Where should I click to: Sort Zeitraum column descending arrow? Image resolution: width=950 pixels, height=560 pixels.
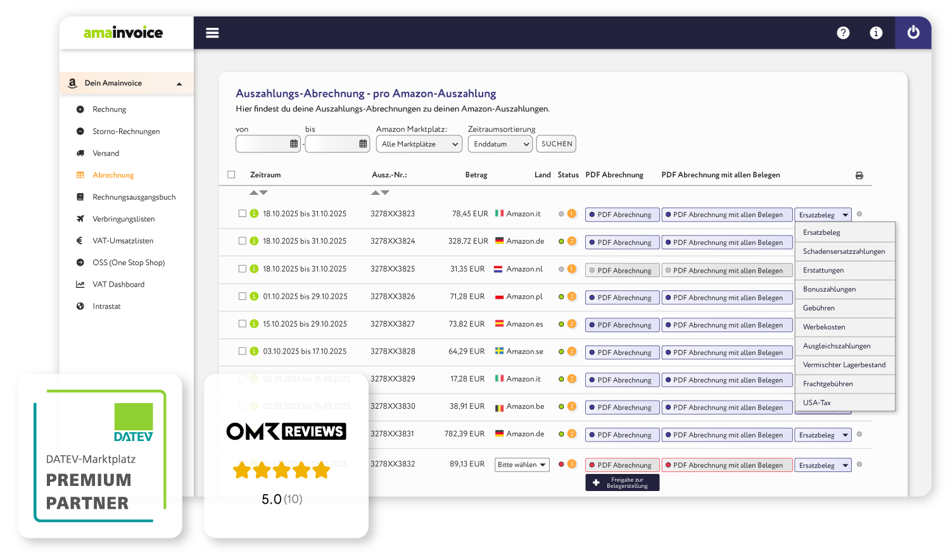click(x=263, y=192)
